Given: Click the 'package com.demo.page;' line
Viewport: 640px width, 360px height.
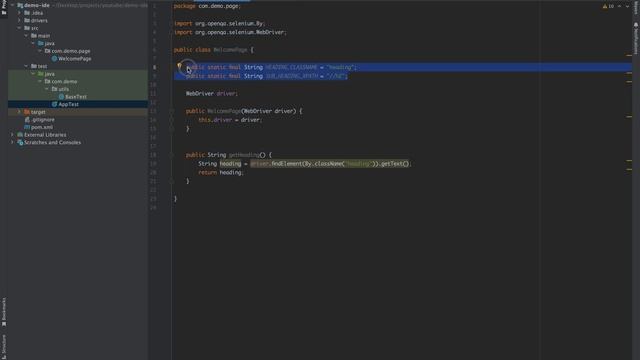Looking at the screenshot, I should [207, 6].
